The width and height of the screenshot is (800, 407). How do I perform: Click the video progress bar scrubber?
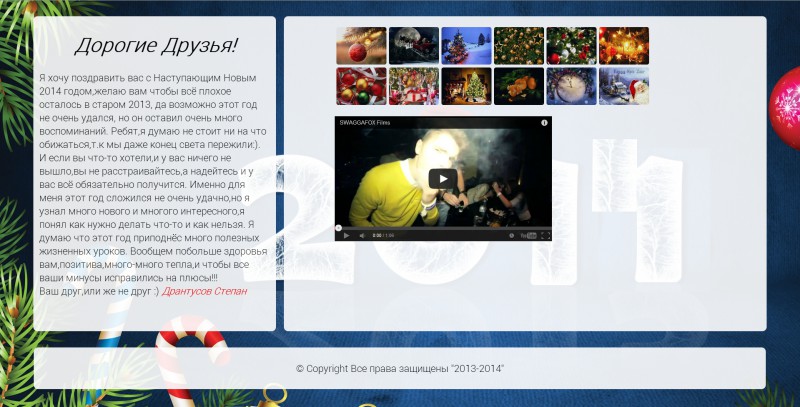click(x=338, y=228)
